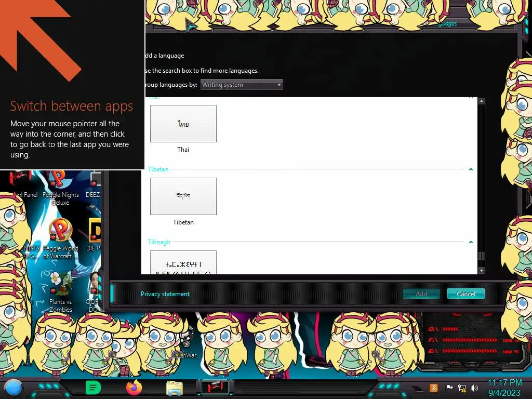Select the Tifinagh language tile
Screen dimensions: 532x399
[x=183, y=262]
